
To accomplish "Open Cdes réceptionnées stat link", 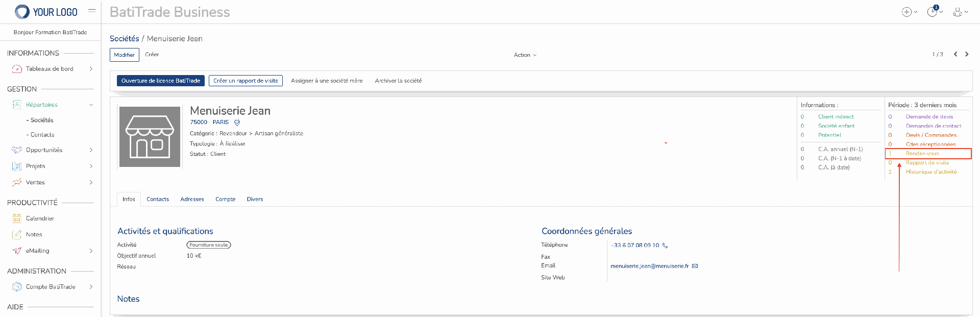I will coord(931,144).
